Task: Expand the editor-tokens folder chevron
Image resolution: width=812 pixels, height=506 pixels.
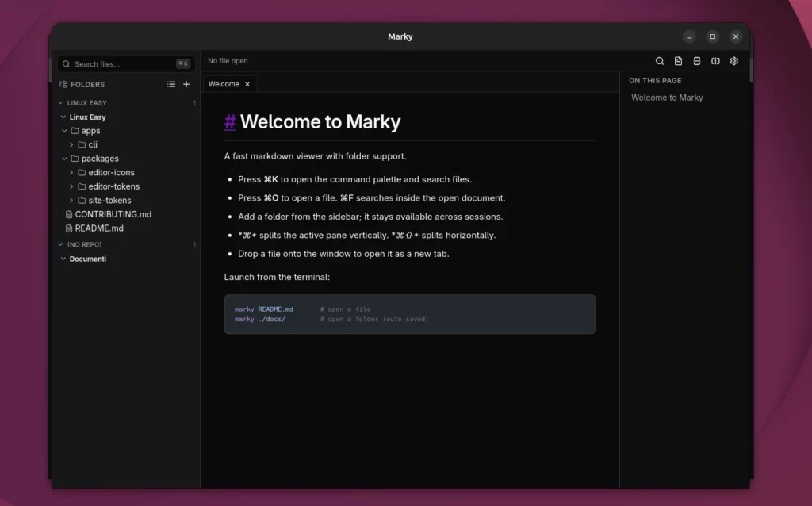Action: tap(71, 186)
